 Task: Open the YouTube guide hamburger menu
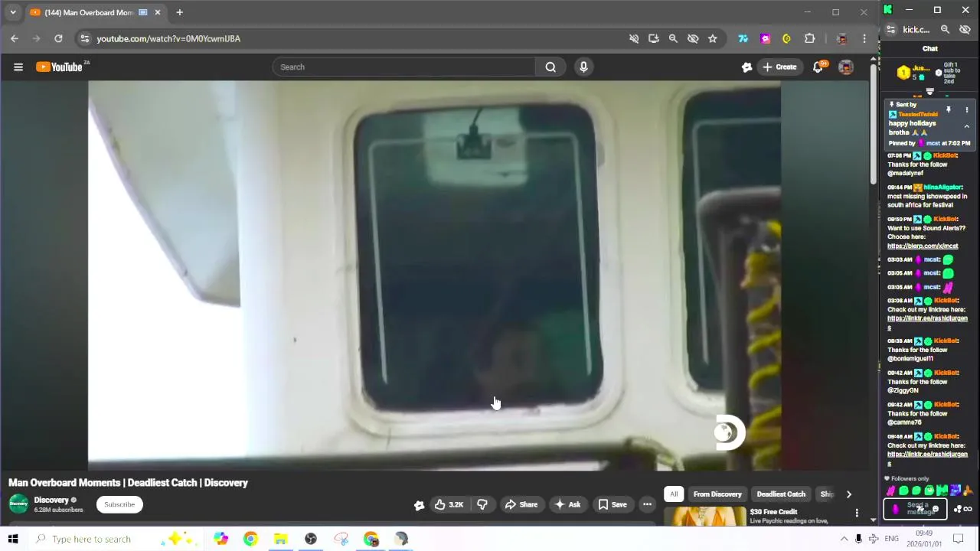[x=18, y=67]
